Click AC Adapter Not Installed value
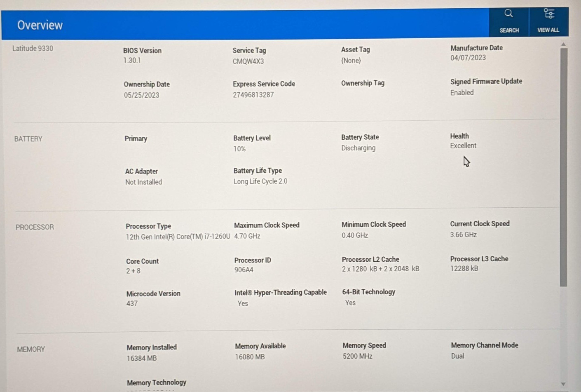Image resolution: width=581 pixels, height=392 pixels. [143, 182]
